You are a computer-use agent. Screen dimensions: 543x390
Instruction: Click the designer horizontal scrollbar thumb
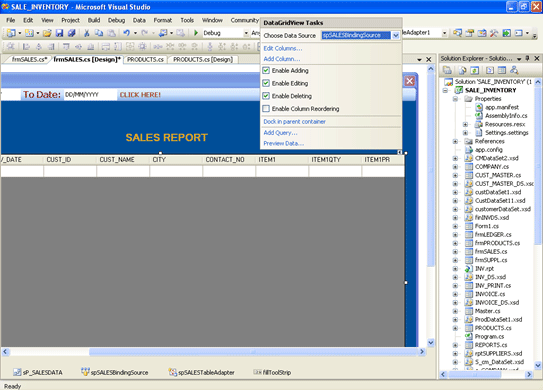pyautogui.click(x=253, y=352)
